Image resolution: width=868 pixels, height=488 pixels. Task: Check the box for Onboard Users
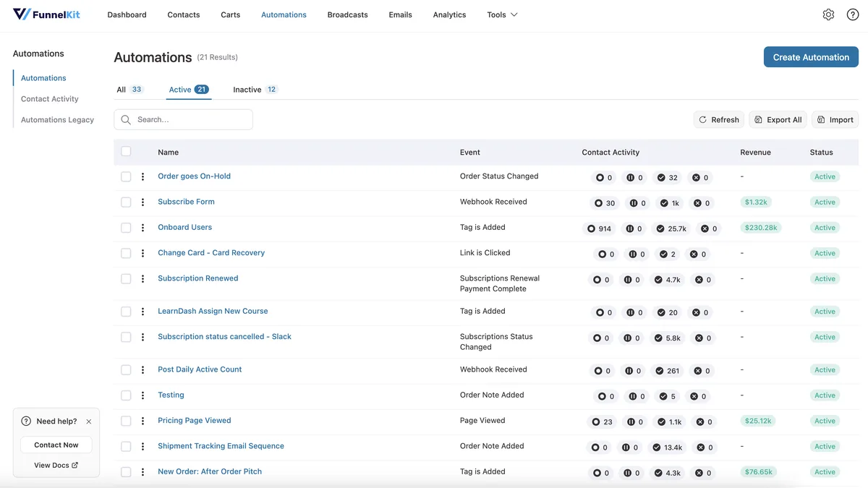click(x=126, y=228)
